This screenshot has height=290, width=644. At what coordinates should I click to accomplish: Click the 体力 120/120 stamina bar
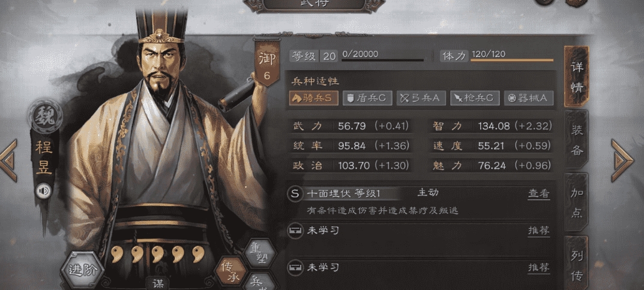[x=497, y=56]
